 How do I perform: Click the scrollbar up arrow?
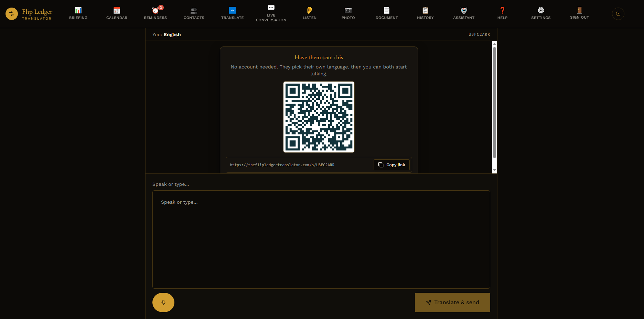(x=494, y=44)
